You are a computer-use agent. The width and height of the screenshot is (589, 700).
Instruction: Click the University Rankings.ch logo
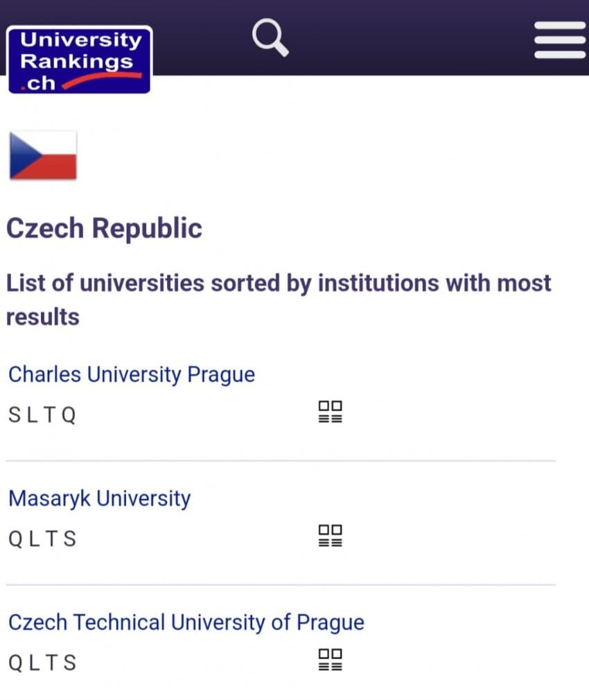tap(80, 60)
